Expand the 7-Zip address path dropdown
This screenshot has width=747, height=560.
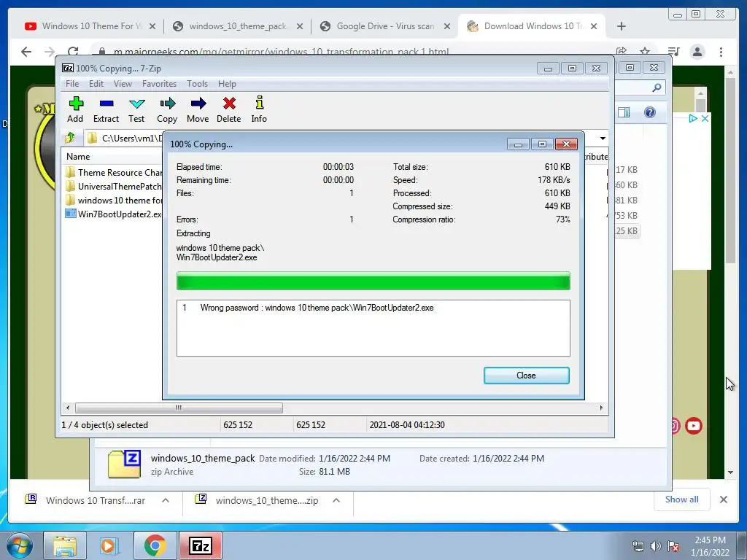pos(603,139)
